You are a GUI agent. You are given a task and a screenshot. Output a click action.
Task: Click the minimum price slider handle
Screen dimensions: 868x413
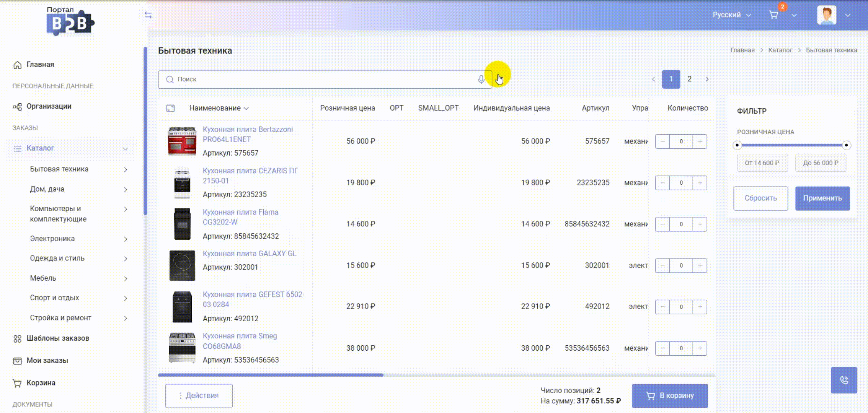tap(737, 145)
